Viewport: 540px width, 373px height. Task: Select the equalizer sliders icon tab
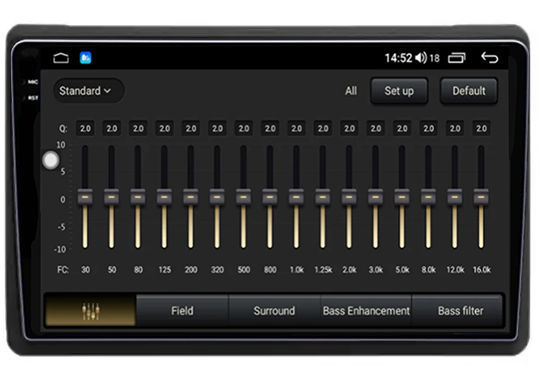pyautogui.click(x=91, y=311)
